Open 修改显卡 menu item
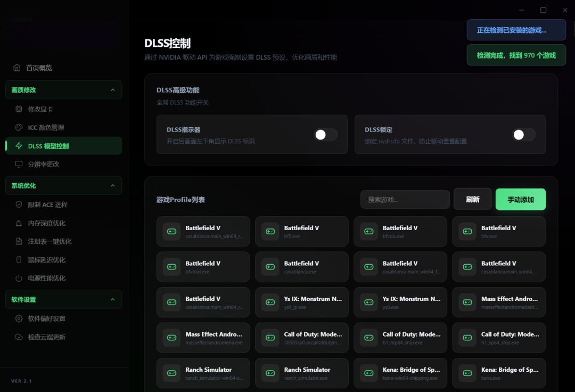This screenshot has width=575, height=392. 63,109
